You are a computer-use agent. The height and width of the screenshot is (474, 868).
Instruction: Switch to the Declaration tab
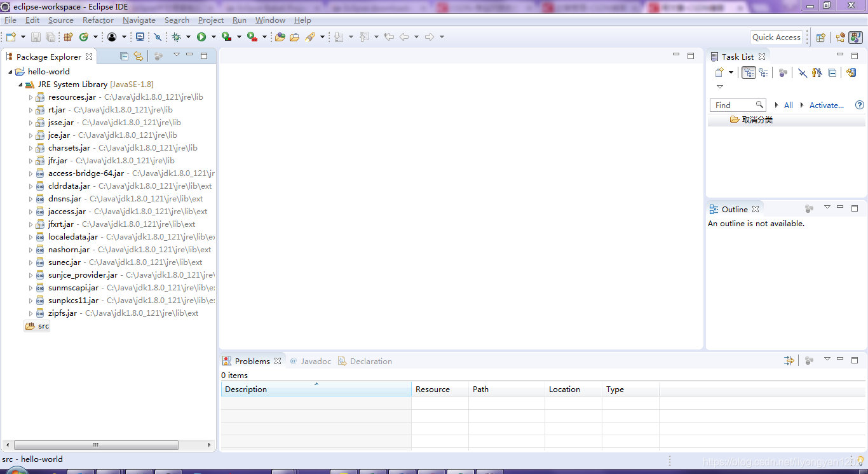365,361
